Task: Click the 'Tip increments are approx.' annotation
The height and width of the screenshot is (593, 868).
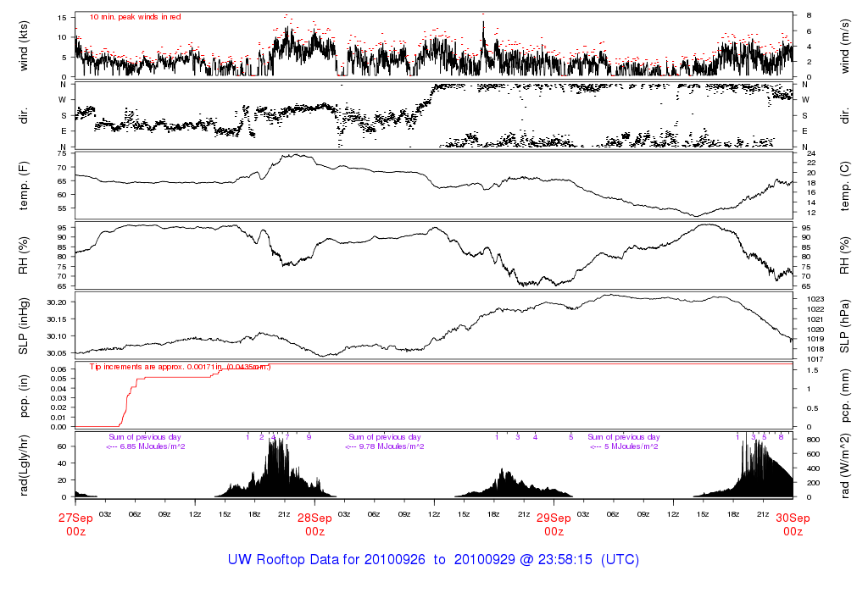Action: 180,367
